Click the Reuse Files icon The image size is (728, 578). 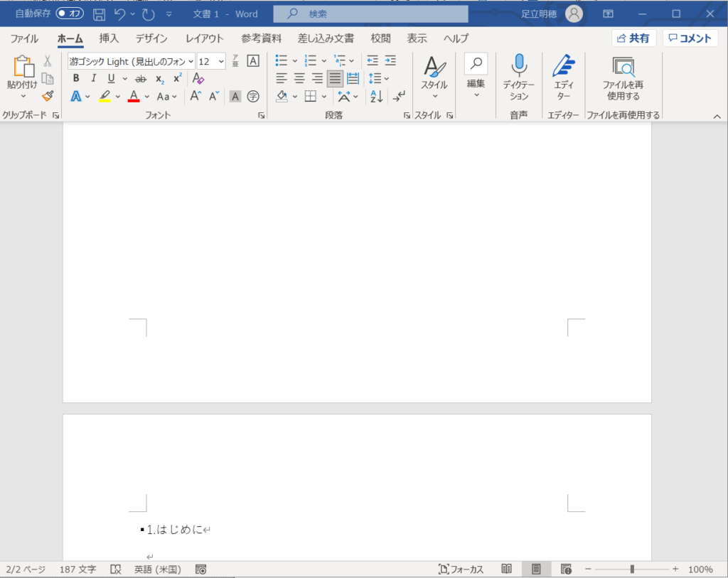[623, 68]
